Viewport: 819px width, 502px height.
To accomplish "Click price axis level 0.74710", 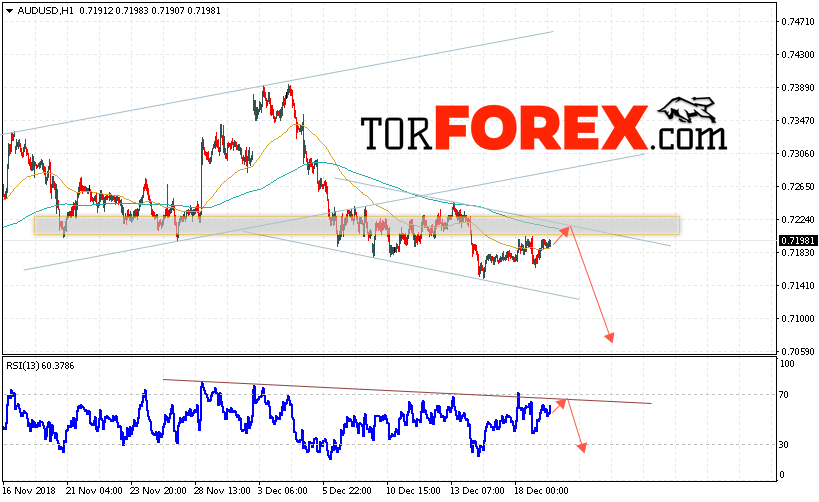I will click(x=798, y=21).
